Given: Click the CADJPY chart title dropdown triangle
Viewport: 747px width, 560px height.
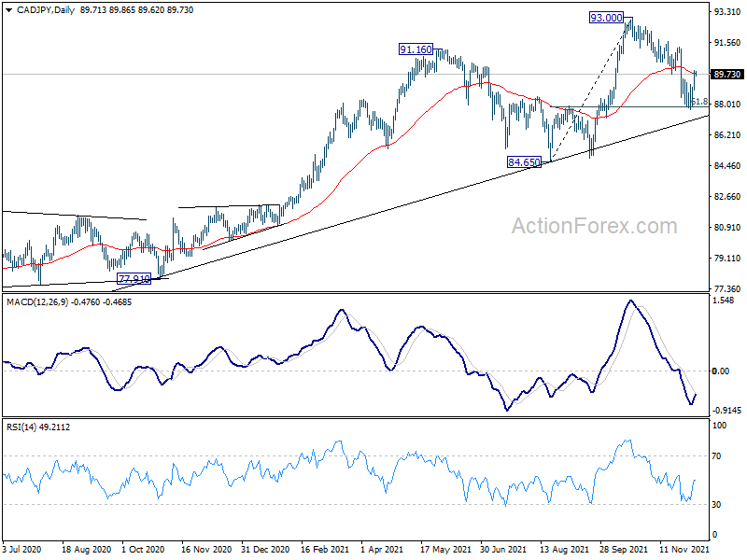Looking at the screenshot, I should coord(8,10).
